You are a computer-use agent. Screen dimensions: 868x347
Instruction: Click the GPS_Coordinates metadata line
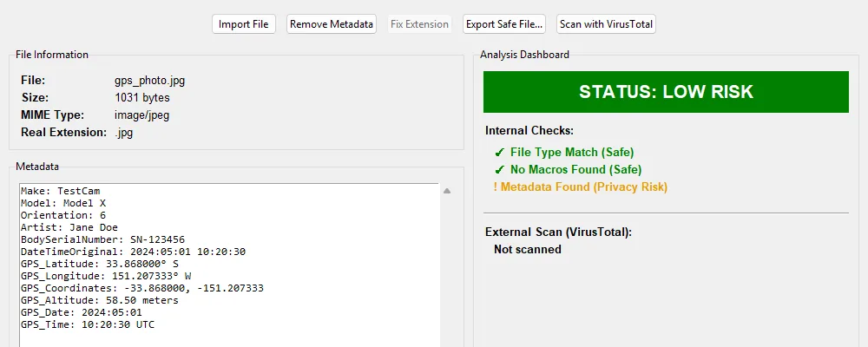(x=142, y=288)
